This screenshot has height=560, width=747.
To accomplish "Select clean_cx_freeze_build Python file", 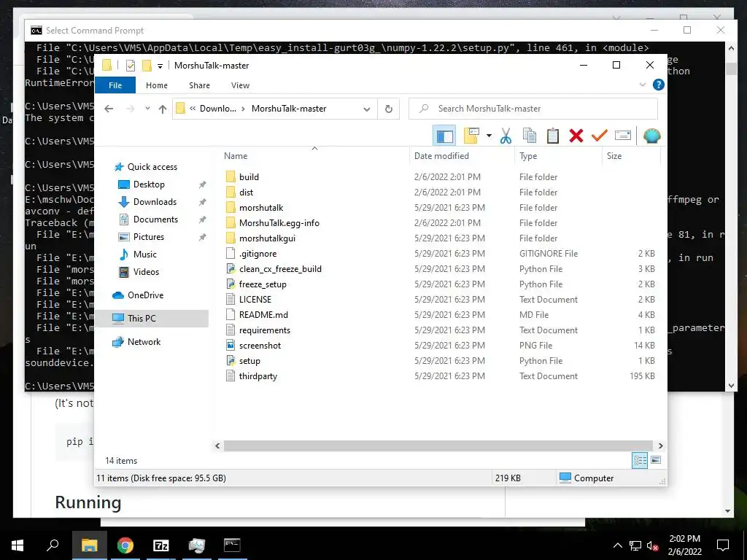I will point(280,269).
